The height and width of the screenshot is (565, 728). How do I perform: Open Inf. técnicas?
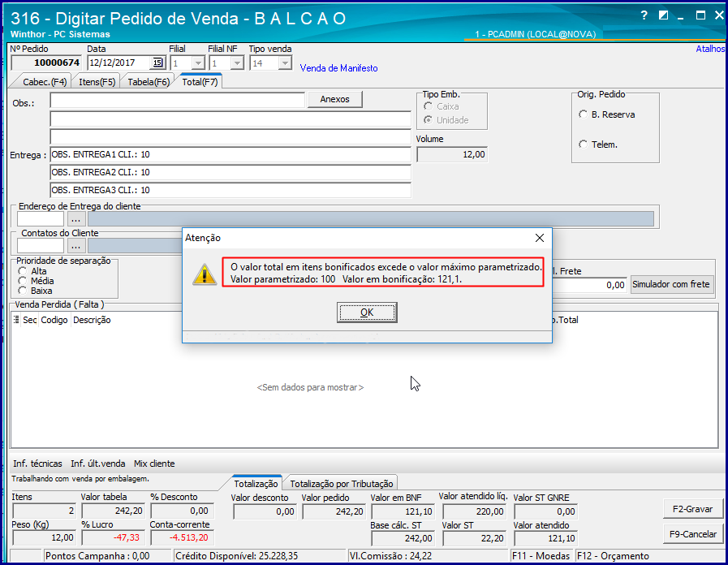(37, 464)
